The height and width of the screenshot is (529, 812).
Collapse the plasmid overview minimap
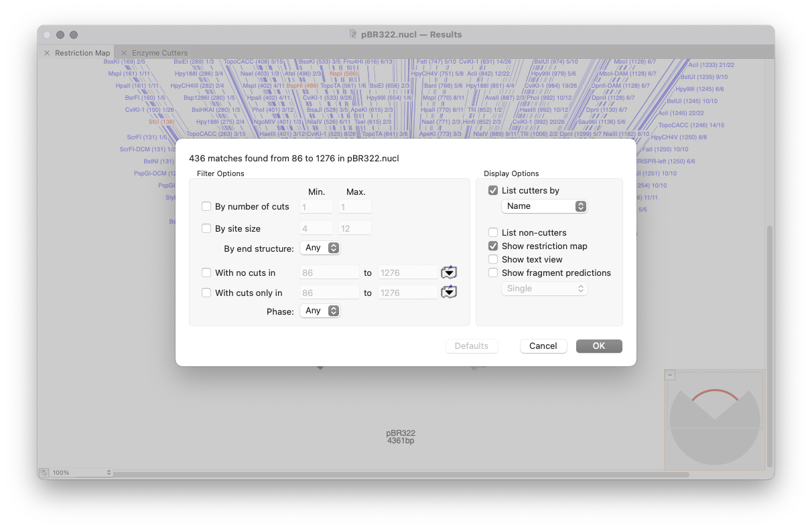[670, 375]
